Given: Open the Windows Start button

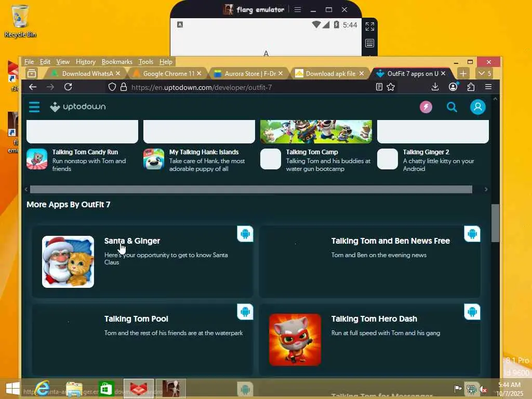Looking at the screenshot, I should (13, 389).
